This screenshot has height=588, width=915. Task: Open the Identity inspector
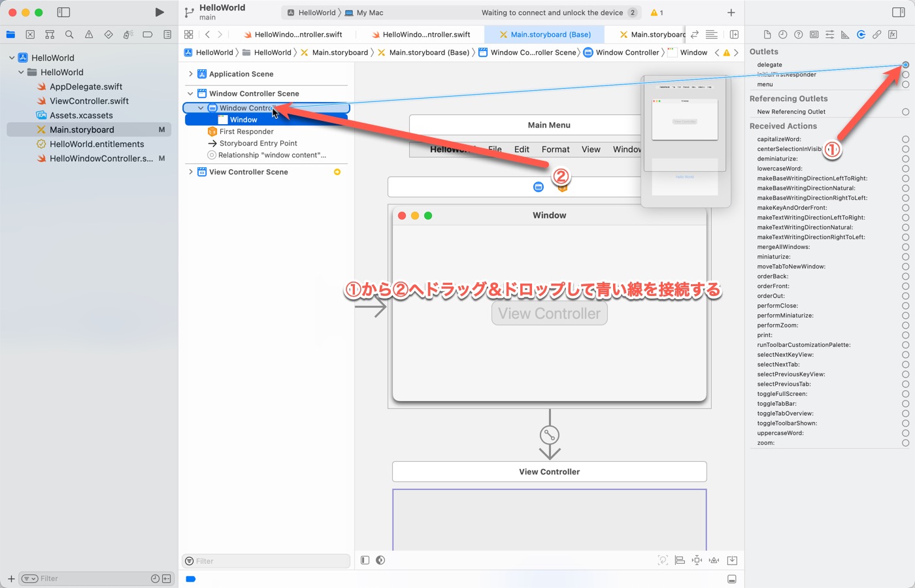pos(814,35)
